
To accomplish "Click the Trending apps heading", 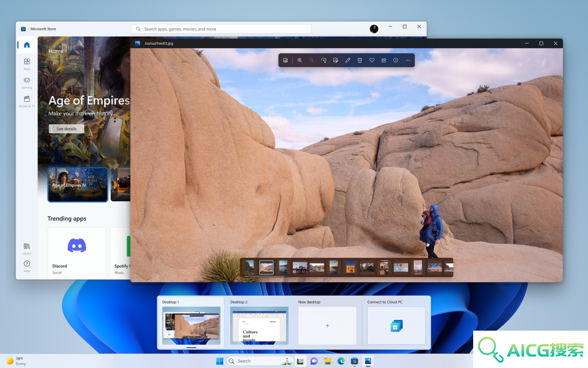I will (x=67, y=218).
